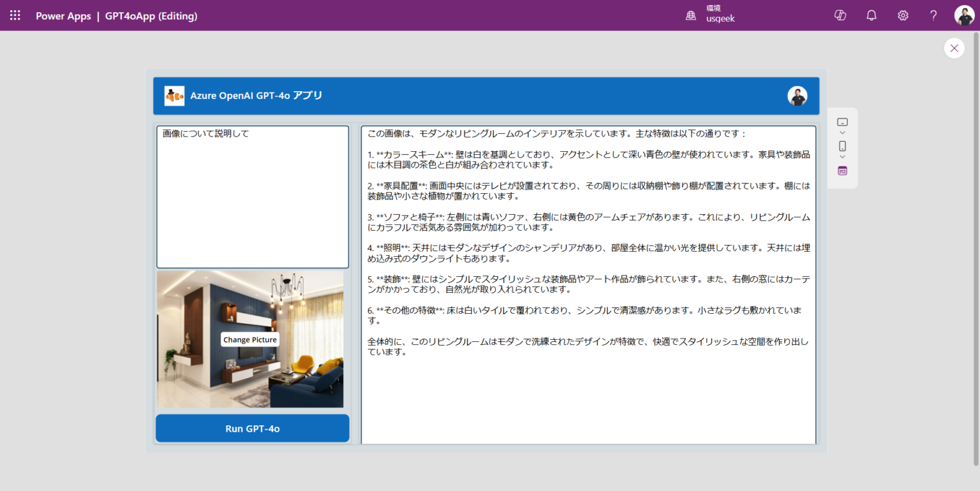Click the avatar in the blue header bar
980x491 pixels.
pos(798,96)
